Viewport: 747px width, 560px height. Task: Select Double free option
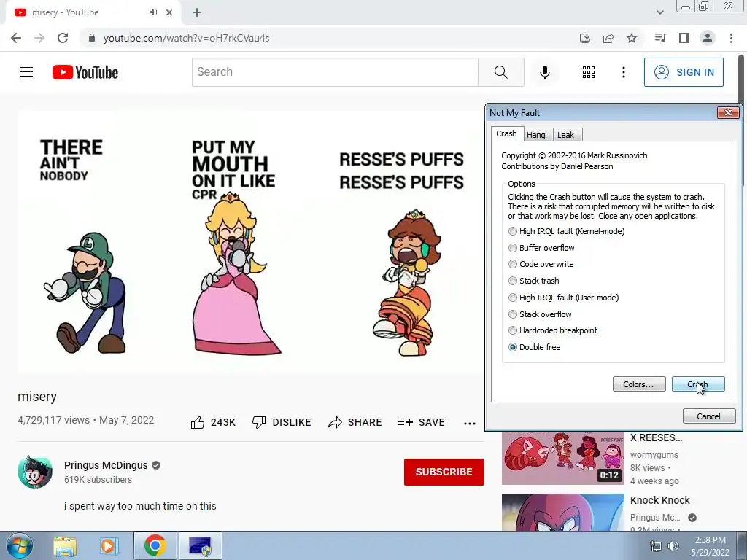pyautogui.click(x=534, y=347)
